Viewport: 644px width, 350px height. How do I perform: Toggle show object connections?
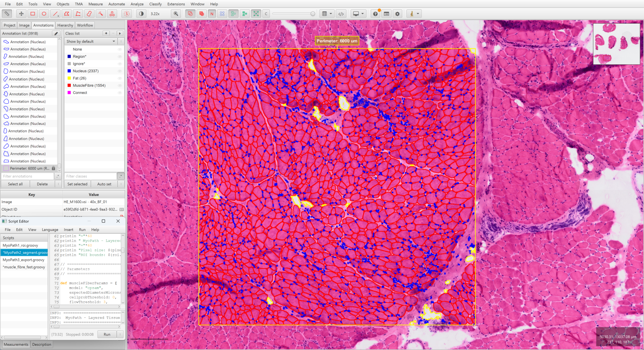point(256,14)
